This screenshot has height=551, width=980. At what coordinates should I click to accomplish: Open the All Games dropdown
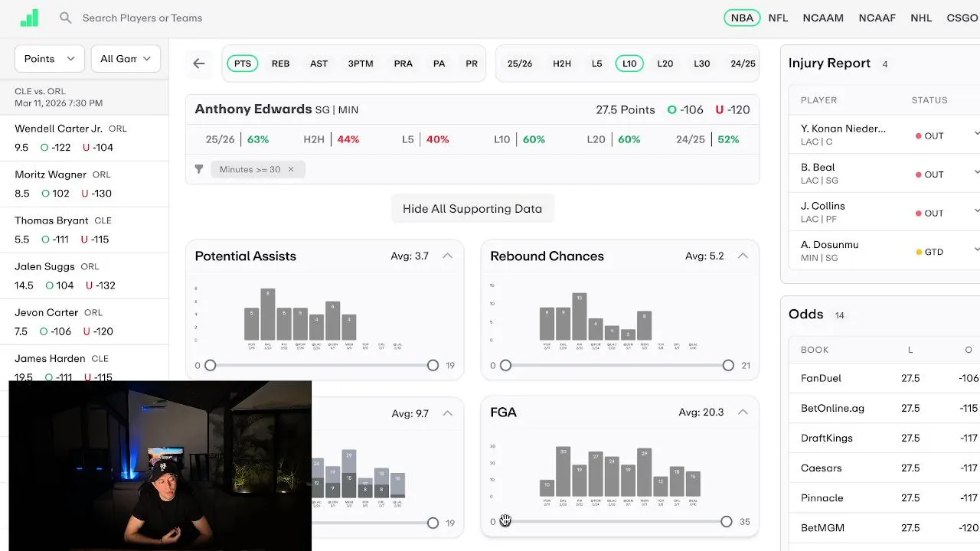pos(126,58)
